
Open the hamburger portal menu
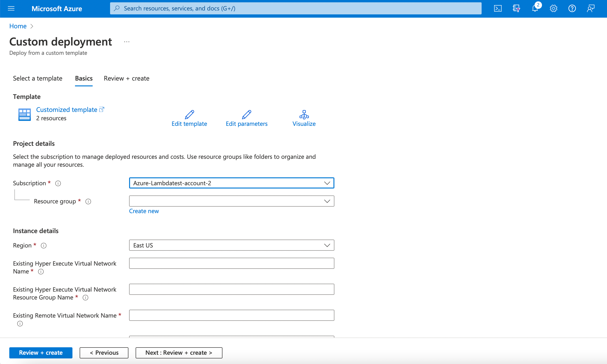click(11, 9)
